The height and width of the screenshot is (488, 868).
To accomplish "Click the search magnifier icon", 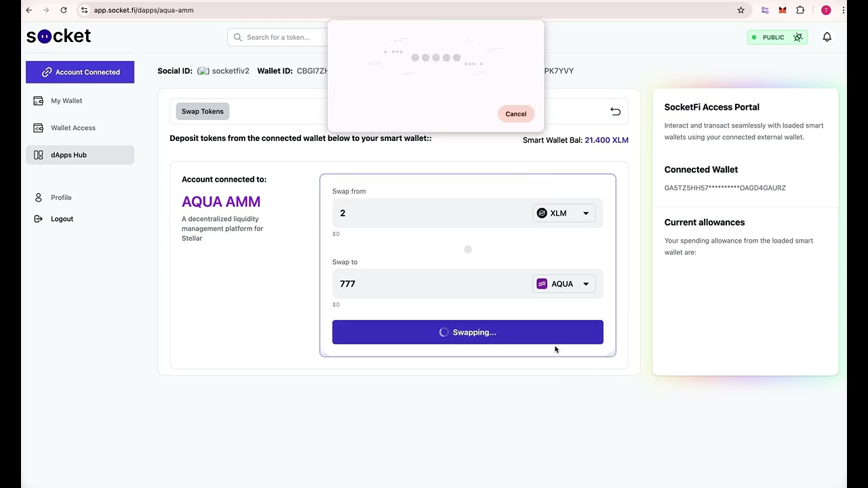I will point(238,37).
